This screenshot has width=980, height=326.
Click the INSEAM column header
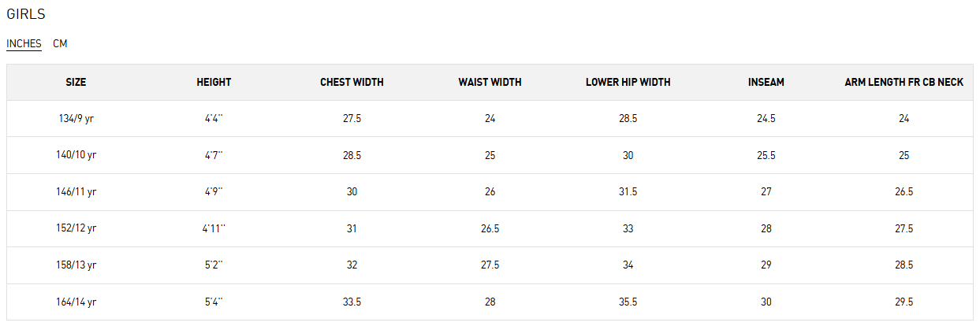tap(766, 83)
